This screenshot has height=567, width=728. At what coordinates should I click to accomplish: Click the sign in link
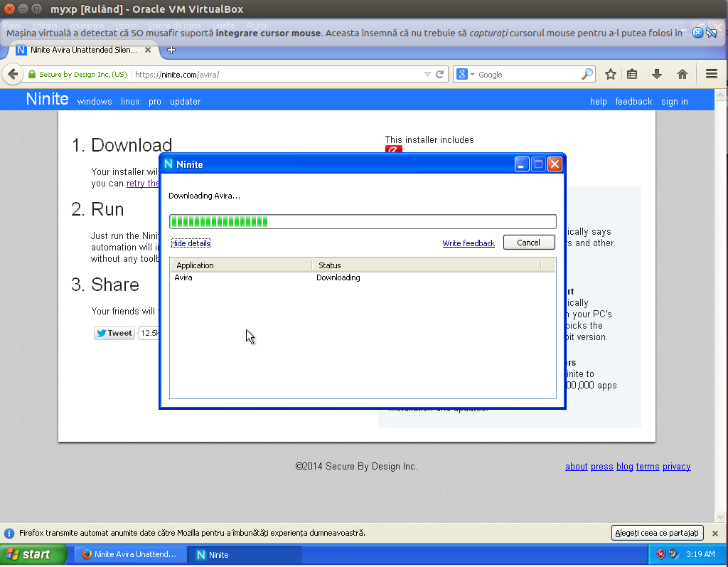(674, 101)
